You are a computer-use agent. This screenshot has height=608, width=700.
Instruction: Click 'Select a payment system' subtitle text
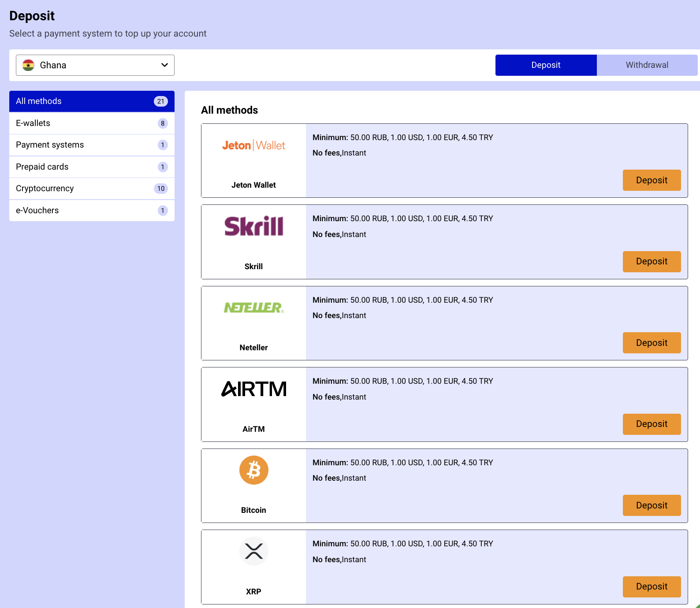pyautogui.click(x=108, y=33)
